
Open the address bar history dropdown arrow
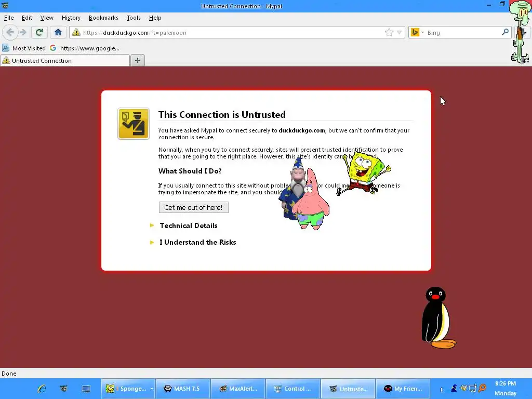(400, 33)
